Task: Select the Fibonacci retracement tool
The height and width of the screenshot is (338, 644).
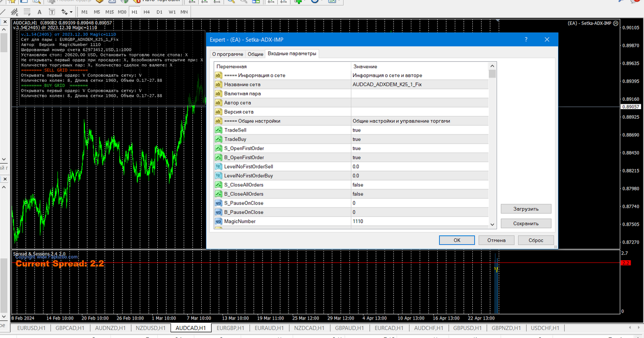Action: coord(27,12)
